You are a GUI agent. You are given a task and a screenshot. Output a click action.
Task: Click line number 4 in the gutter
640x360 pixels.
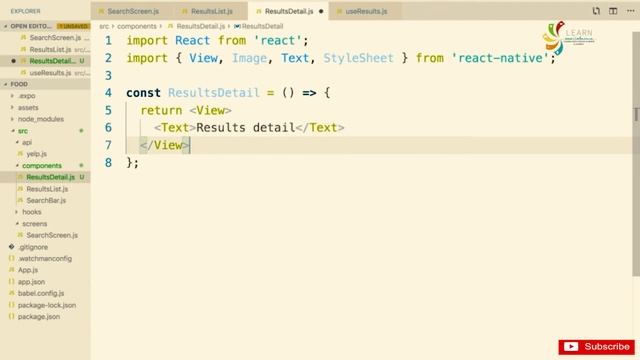(108, 93)
